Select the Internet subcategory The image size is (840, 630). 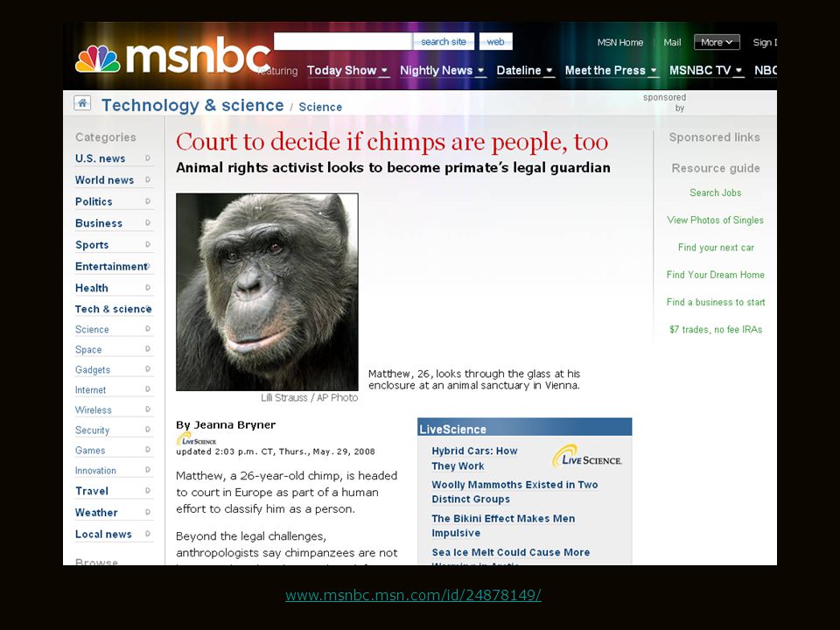point(90,390)
